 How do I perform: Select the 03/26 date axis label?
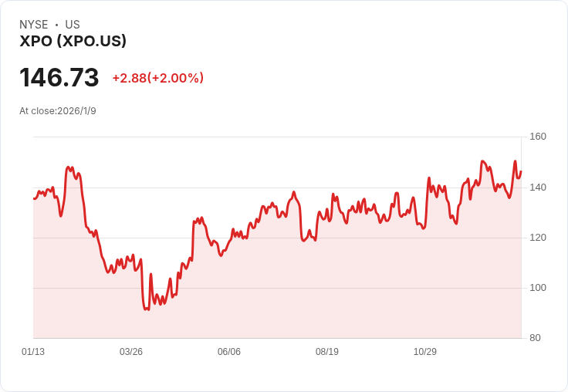point(131,352)
